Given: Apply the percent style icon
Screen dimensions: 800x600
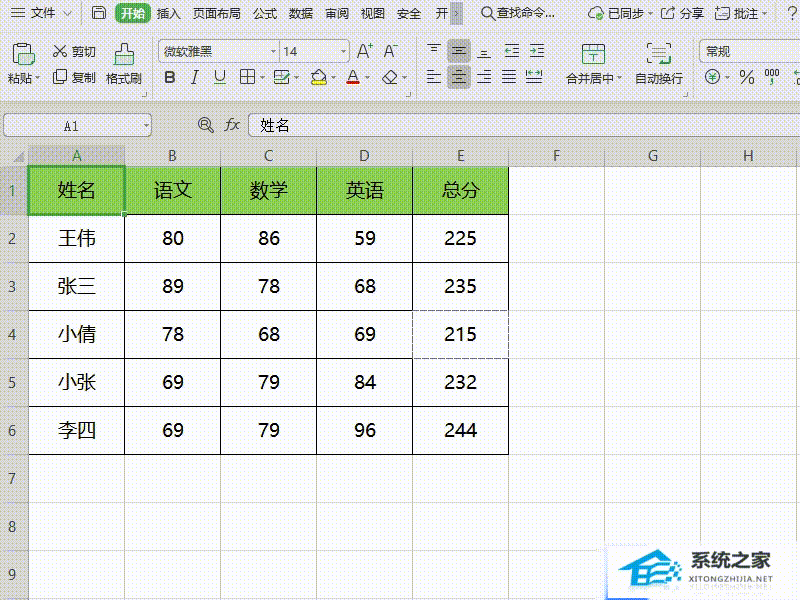Looking at the screenshot, I should coord(747,77).
